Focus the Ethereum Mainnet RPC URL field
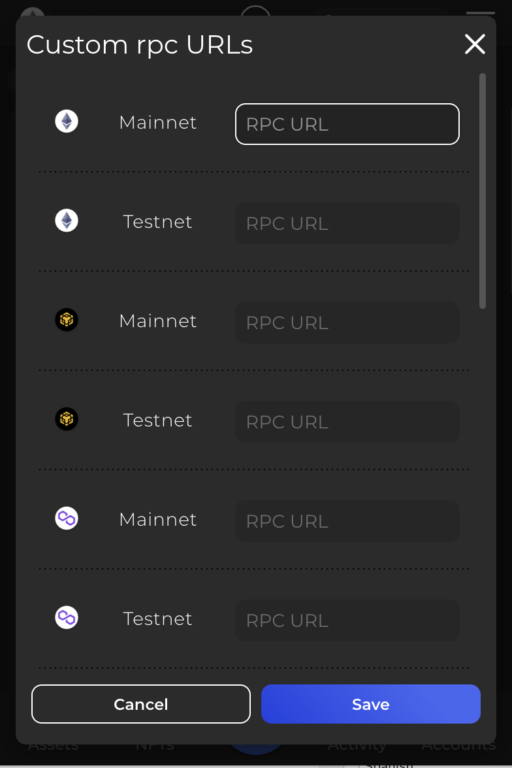The height and width of the screenshot is (768, 512). (347, 124)
